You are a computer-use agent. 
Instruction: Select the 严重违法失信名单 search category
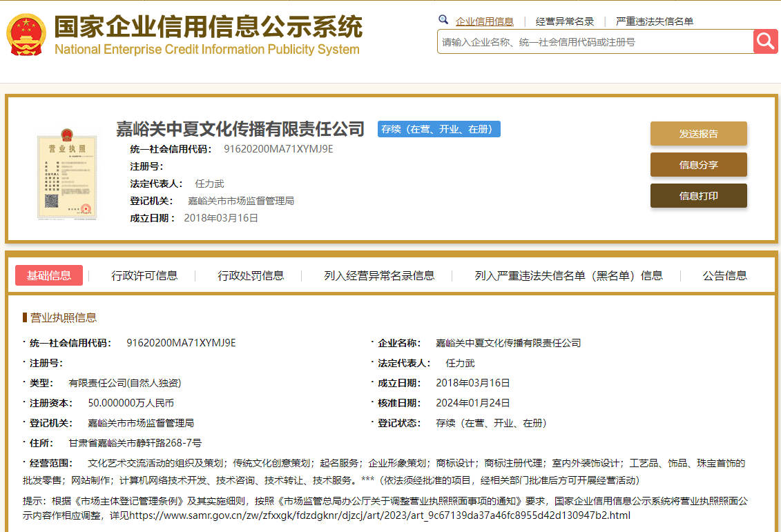[655, 21]
